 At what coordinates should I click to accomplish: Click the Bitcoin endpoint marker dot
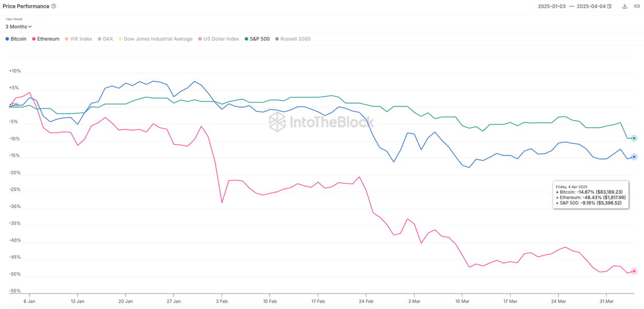634,157
